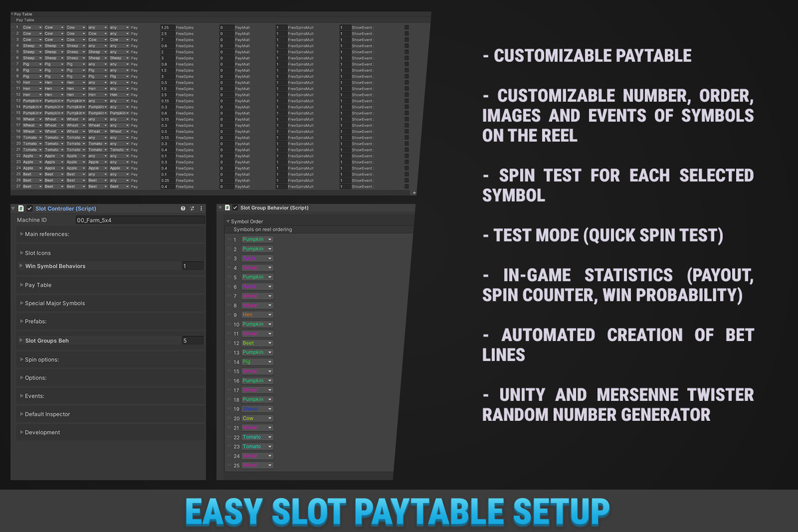This screenshot has width=798, height=532.
Task: Collapse the Symbol Order foldout
Action: click(229, 221)
